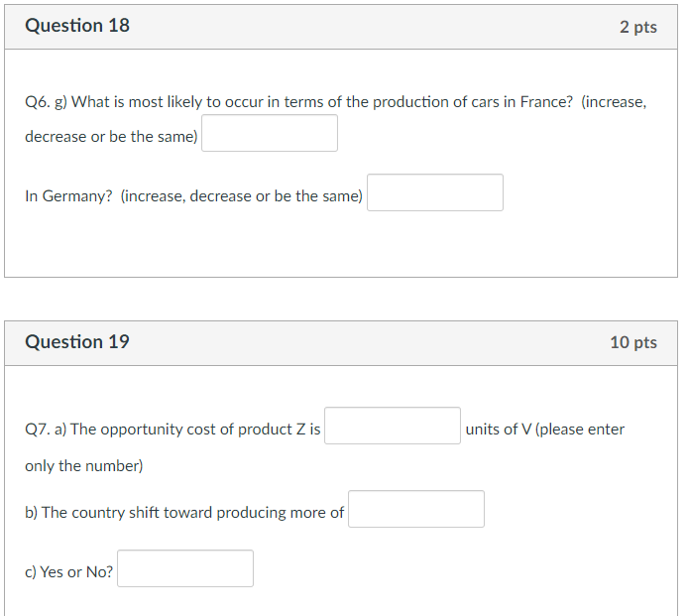
Task: Click the 'producing more of' answer box
Action: 416,509
